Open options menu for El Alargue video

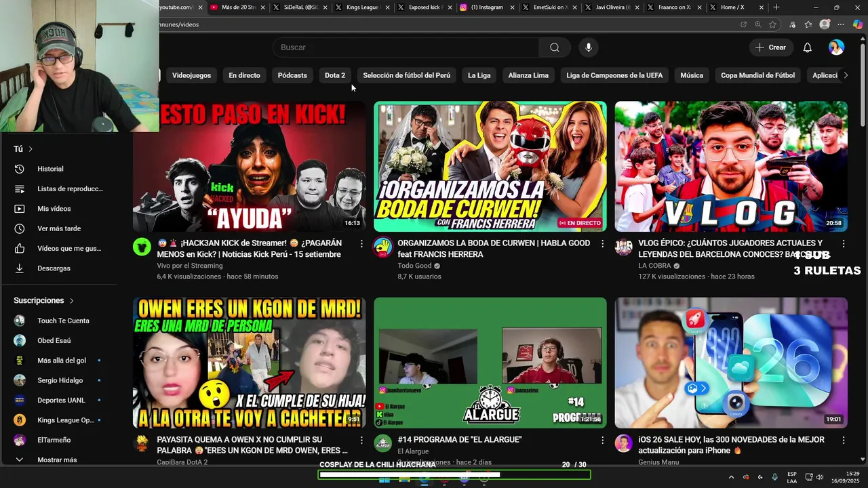pyautogui.click(x=602, y=440)
